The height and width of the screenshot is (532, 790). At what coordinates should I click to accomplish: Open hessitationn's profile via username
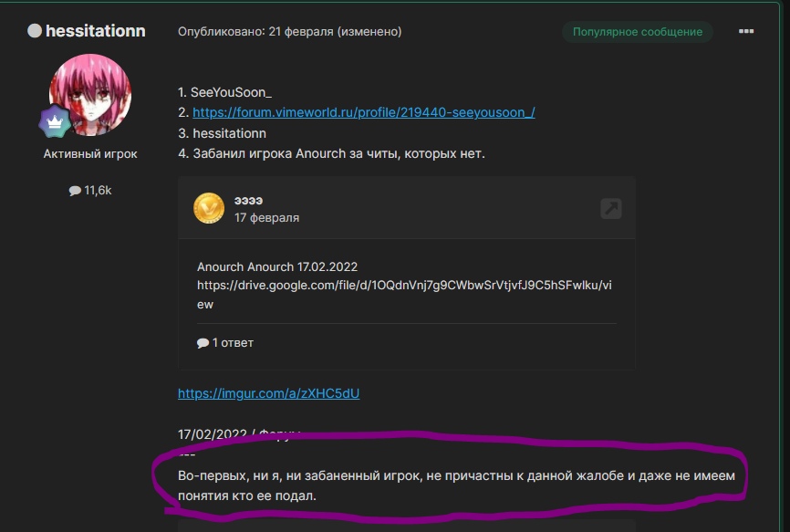pos(95,31)
